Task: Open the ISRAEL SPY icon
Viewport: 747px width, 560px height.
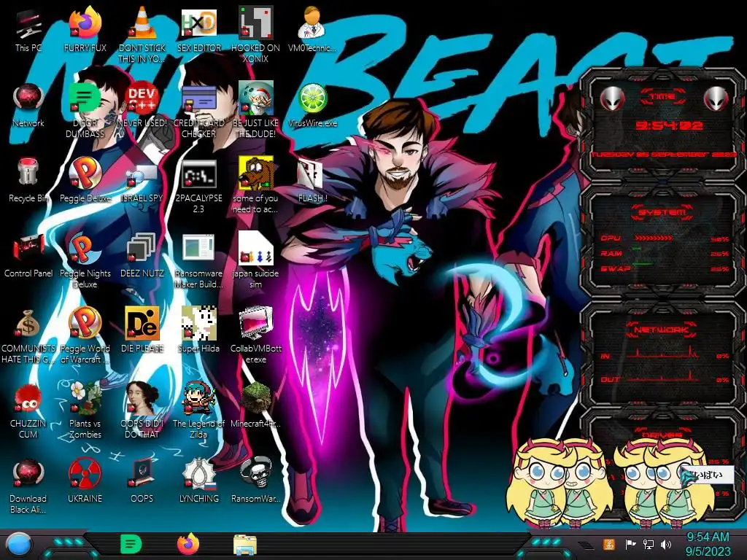Action: (142, 174)
